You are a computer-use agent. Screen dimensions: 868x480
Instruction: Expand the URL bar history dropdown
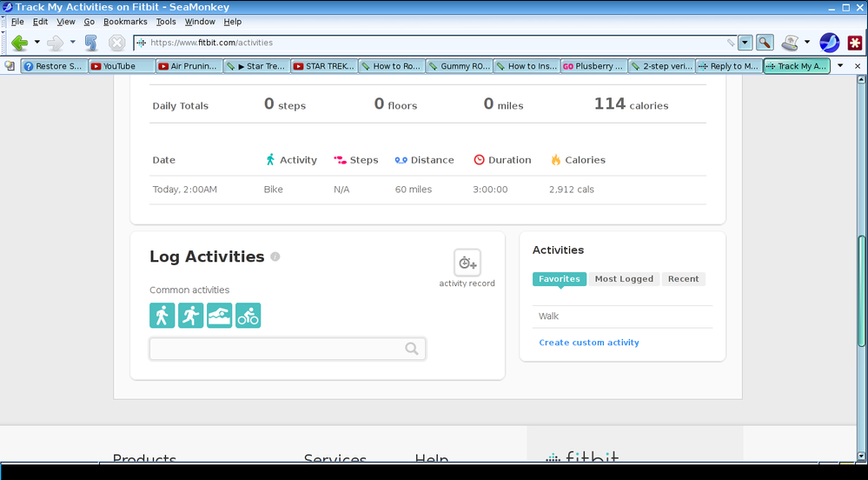point(745,43)
